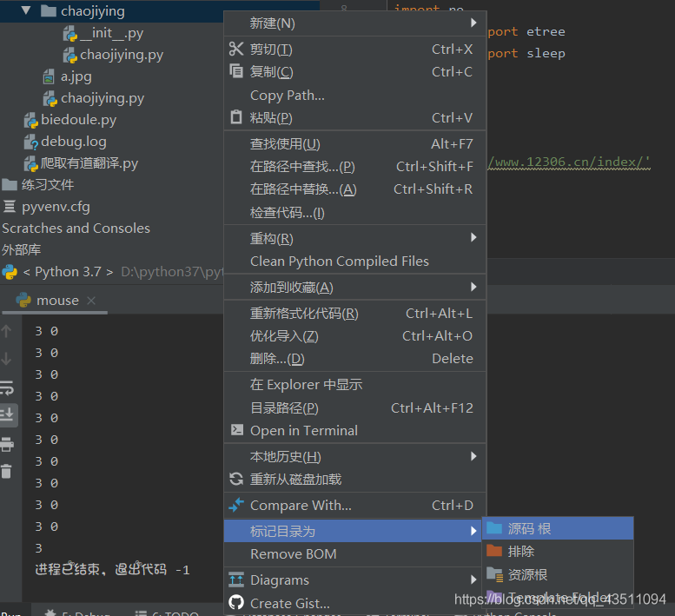Screen dimensions: 675x616
Task: Choose 在 Explorer 中显示 entry
Action: 355,384
